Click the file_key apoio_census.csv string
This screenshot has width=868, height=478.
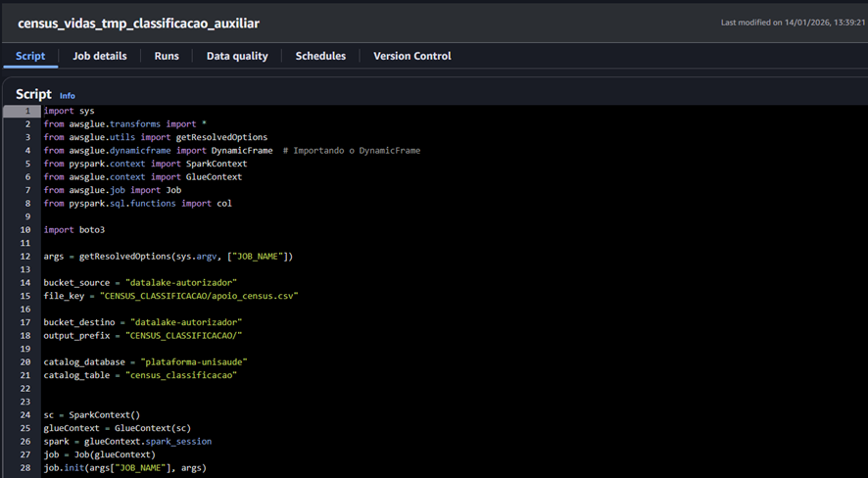click(x=200, y=296)
